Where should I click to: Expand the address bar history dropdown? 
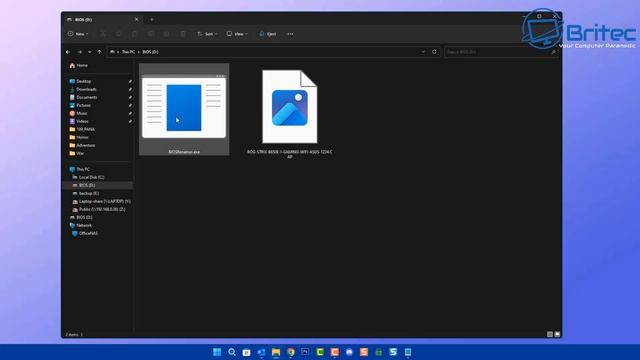coord(423,52)
